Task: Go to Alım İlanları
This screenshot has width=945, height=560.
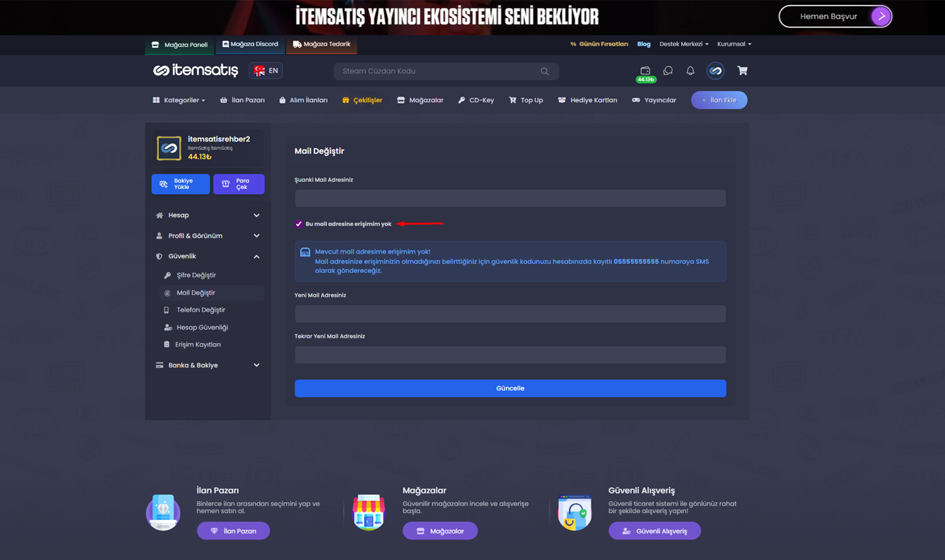Action: coord(303,100)
